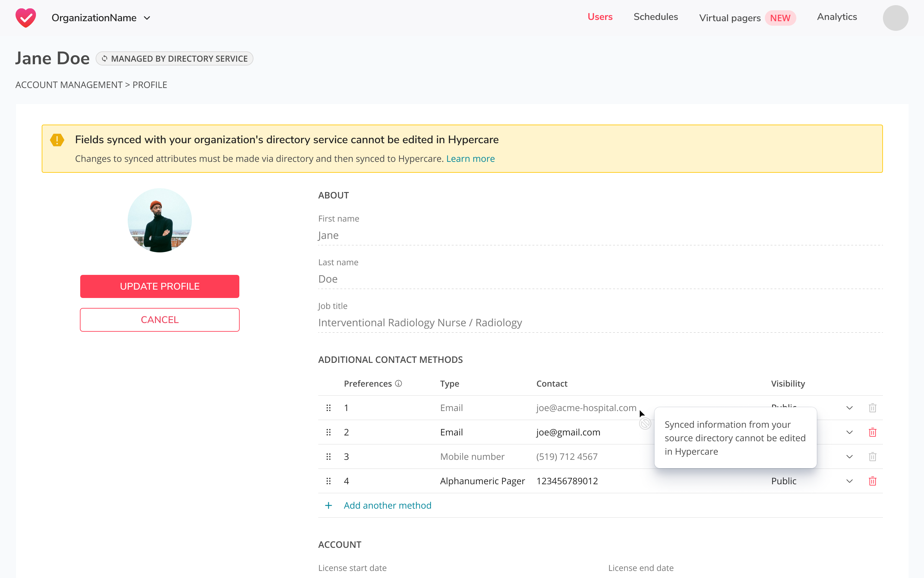924x578 pixels.
Task: Go to the Users tab
Action: [x=600, y=17]
